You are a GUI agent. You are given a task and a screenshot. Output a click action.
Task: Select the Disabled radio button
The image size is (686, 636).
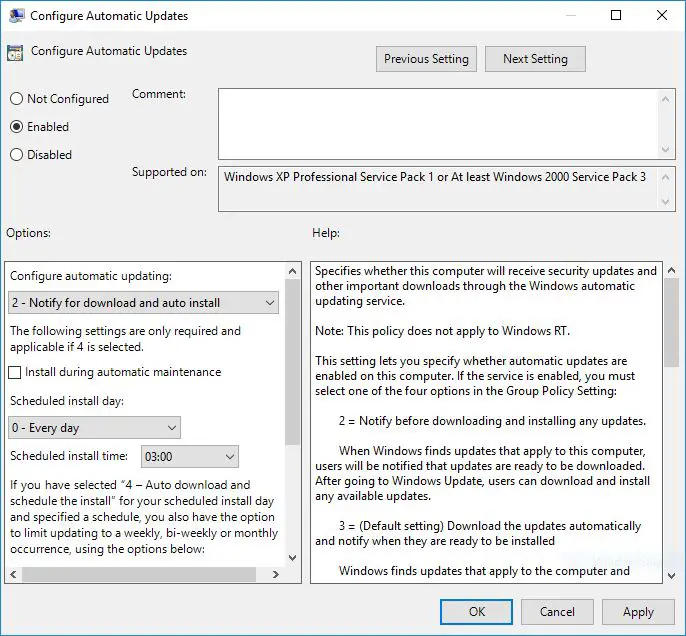point(16,155)
